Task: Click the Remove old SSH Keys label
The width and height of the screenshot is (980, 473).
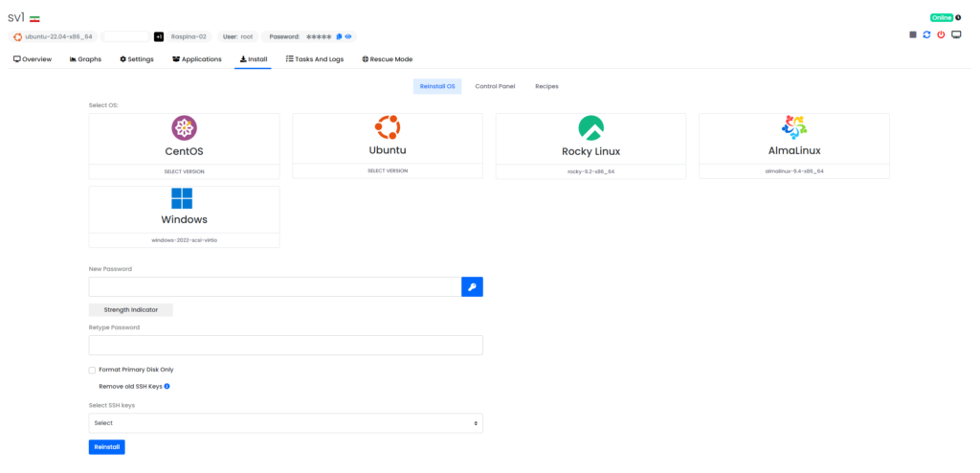Action: [x=130, y=387]
